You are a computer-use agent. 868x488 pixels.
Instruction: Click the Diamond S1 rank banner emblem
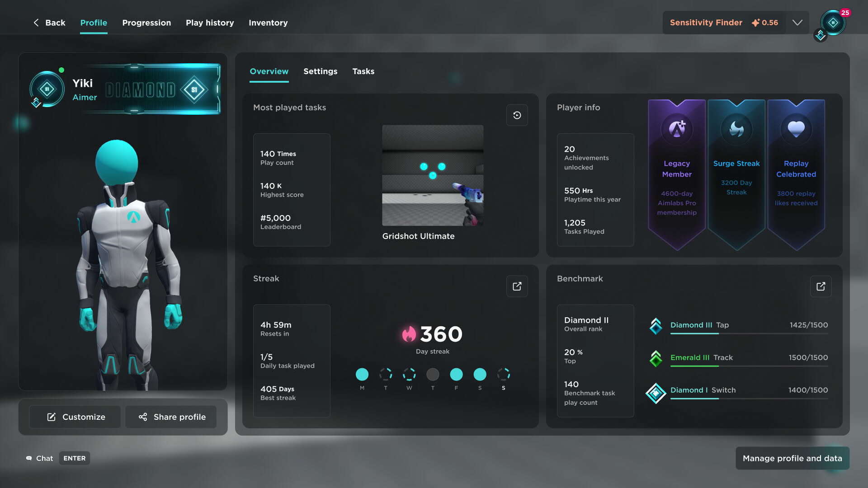point(194,89)
